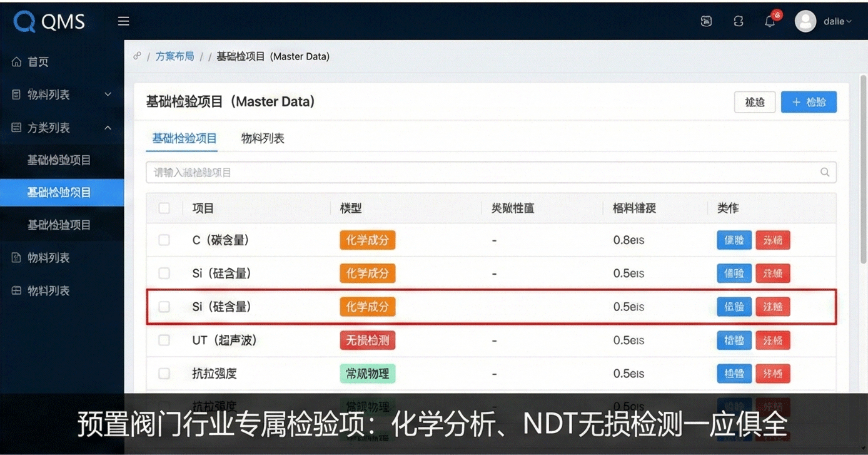Collapse the 方类列表 sidebar section
This screenshot has height=455, width=868.
(x=107, y=127)
